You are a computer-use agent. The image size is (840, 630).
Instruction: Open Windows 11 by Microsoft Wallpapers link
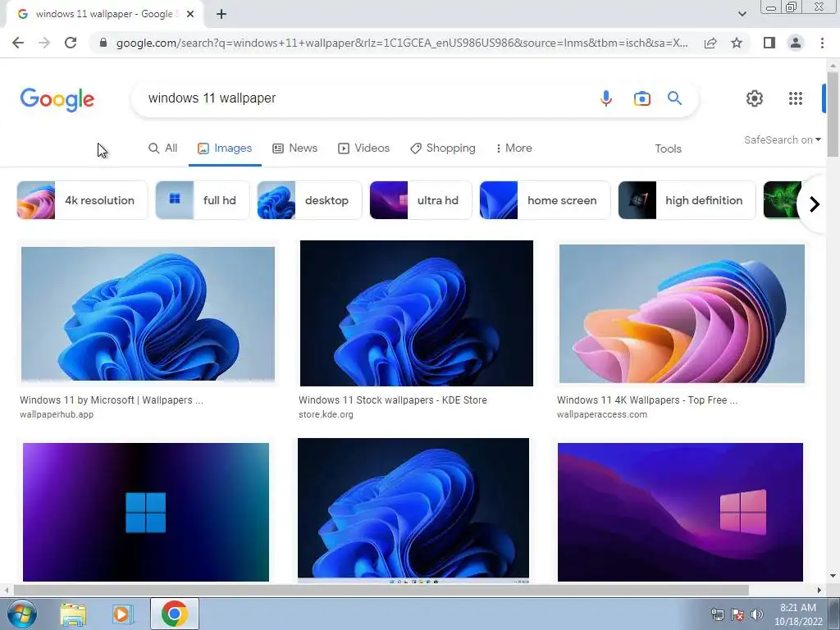pos(112,400)
